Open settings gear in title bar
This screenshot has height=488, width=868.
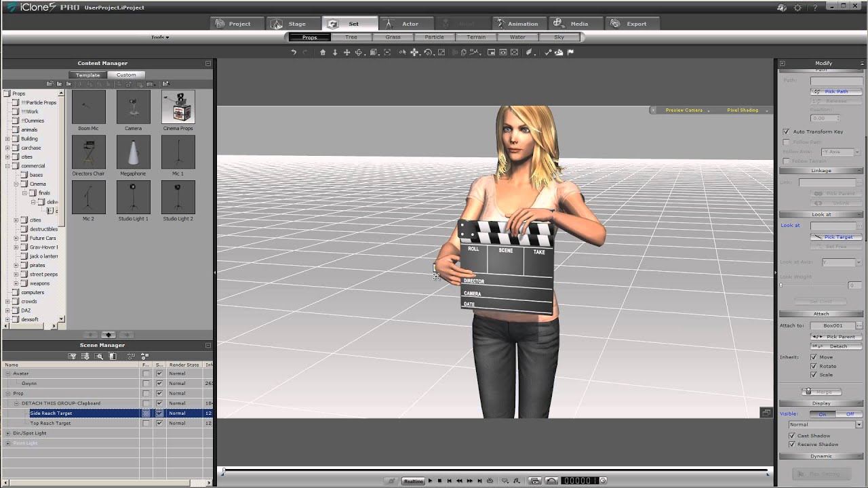797,7
